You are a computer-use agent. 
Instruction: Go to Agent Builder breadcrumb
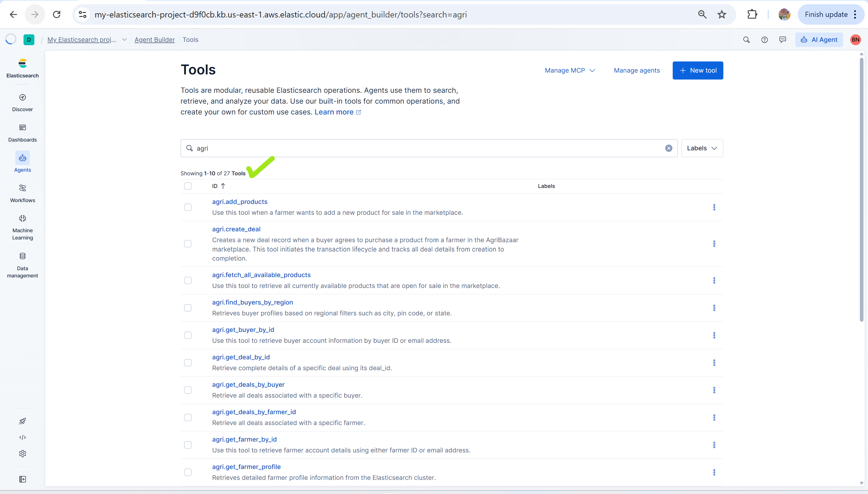[154, 40]
